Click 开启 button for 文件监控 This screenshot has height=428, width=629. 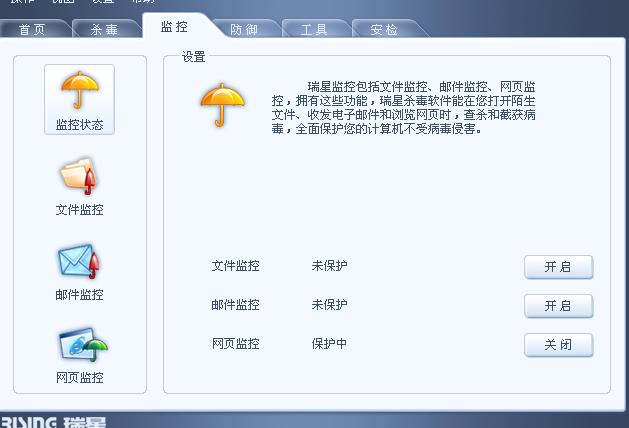click(x=558, y=267)
